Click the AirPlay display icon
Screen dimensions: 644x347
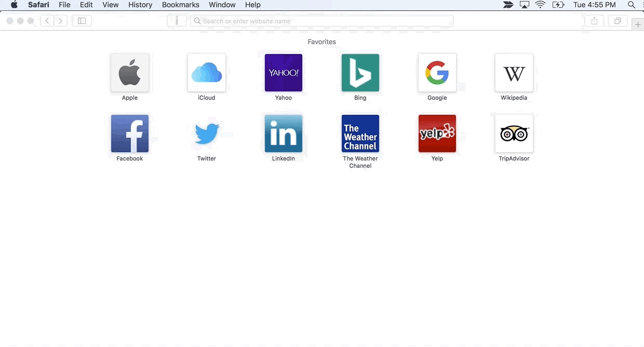tap(525, 5)
